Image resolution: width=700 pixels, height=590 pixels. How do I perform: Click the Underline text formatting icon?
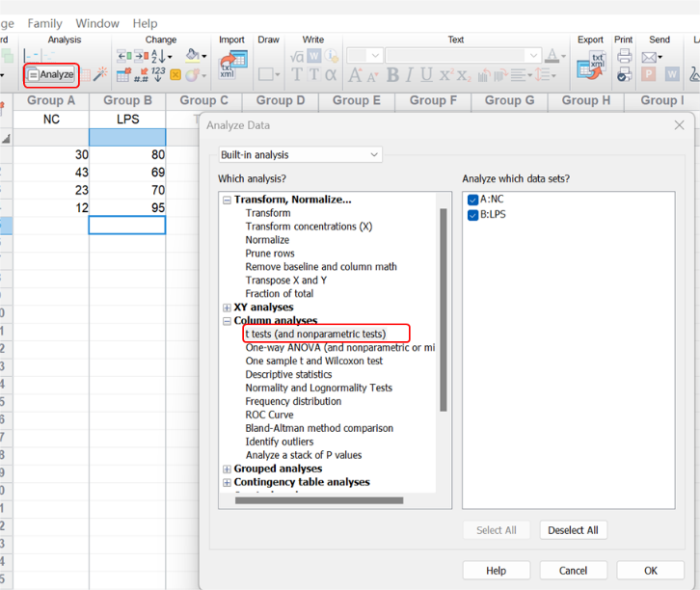426,75
